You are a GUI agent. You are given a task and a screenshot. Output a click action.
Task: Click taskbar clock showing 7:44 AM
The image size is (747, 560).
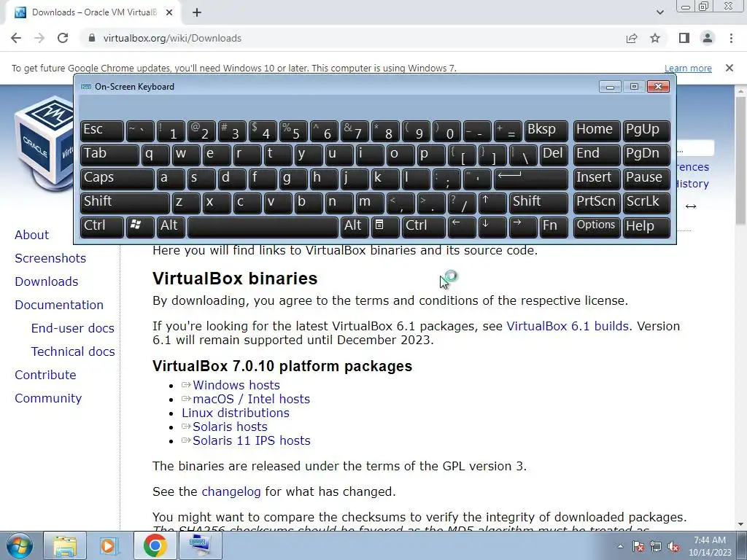709,546
